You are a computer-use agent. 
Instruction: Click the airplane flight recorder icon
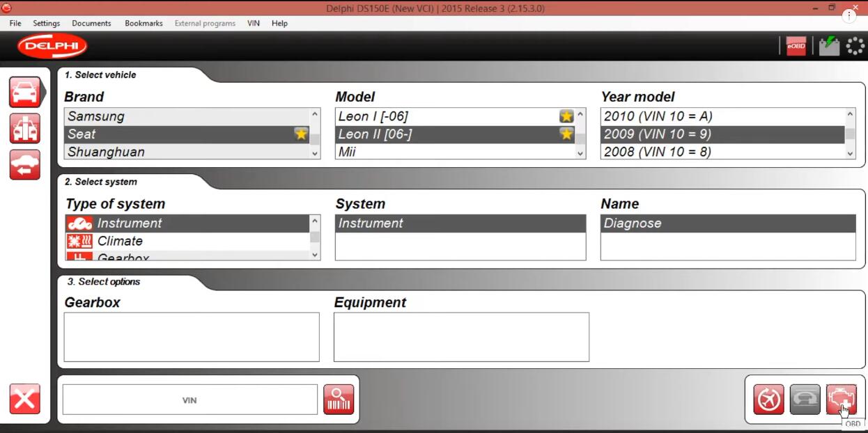[768, 400]
